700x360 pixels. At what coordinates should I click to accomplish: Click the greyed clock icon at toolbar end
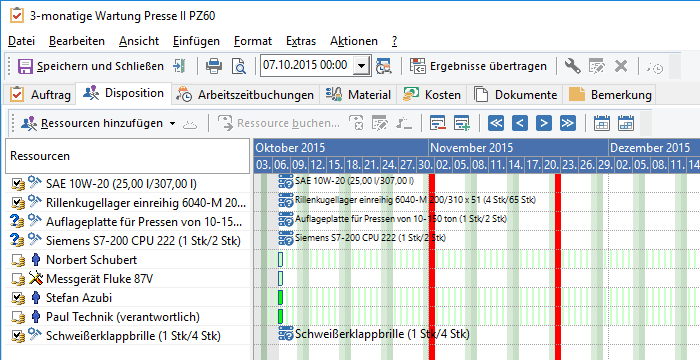click(655, 68)
